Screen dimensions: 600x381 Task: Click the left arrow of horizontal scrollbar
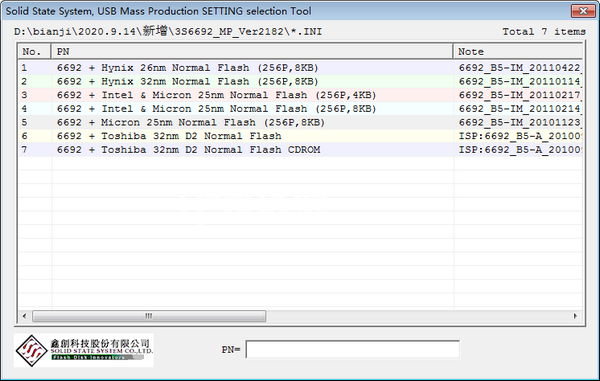[25, 316]
